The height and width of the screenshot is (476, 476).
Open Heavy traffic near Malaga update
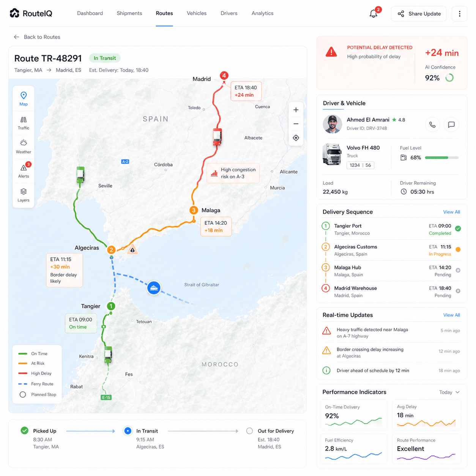click(x=391, y=333)
